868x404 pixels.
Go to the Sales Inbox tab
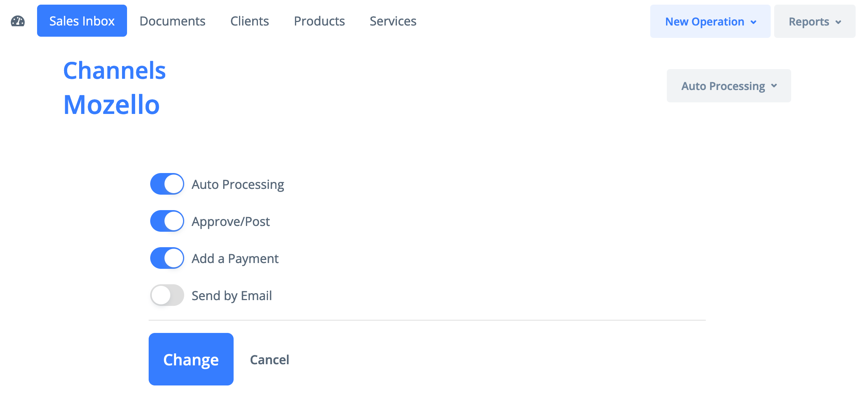(x=82, y=21)
